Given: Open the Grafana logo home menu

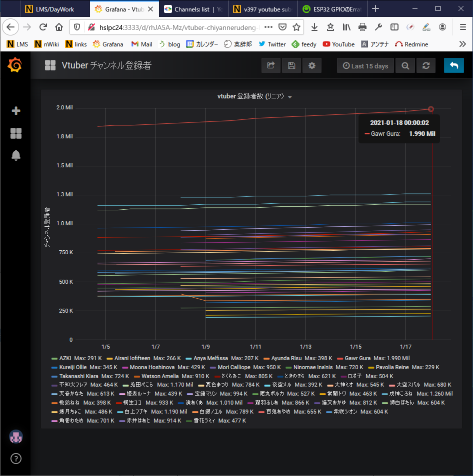Looking at the screenshot, I should [x=15, y=65].
